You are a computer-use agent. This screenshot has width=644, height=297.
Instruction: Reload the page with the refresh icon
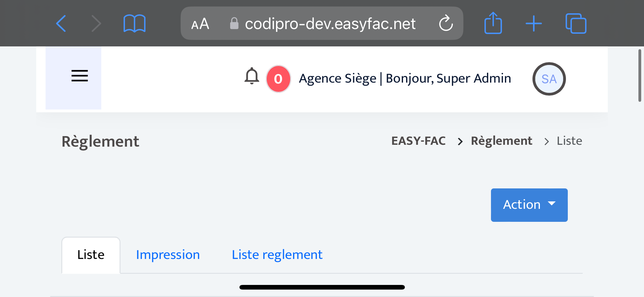tap(446, 23)
